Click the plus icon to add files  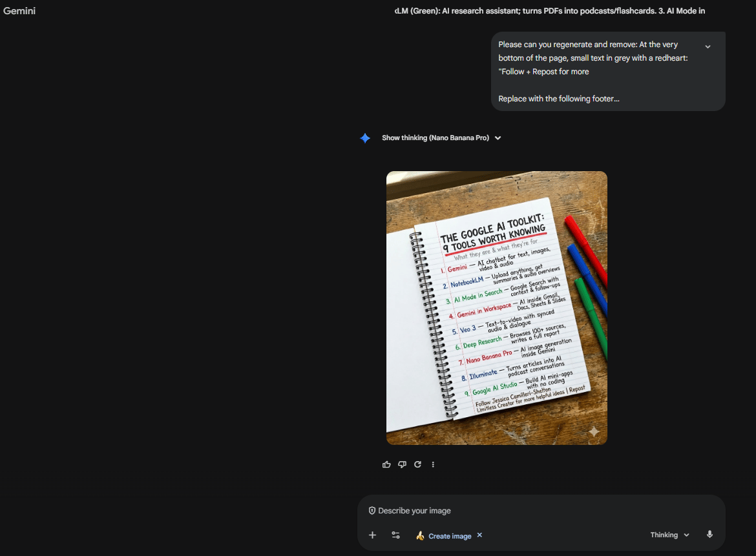372,535
